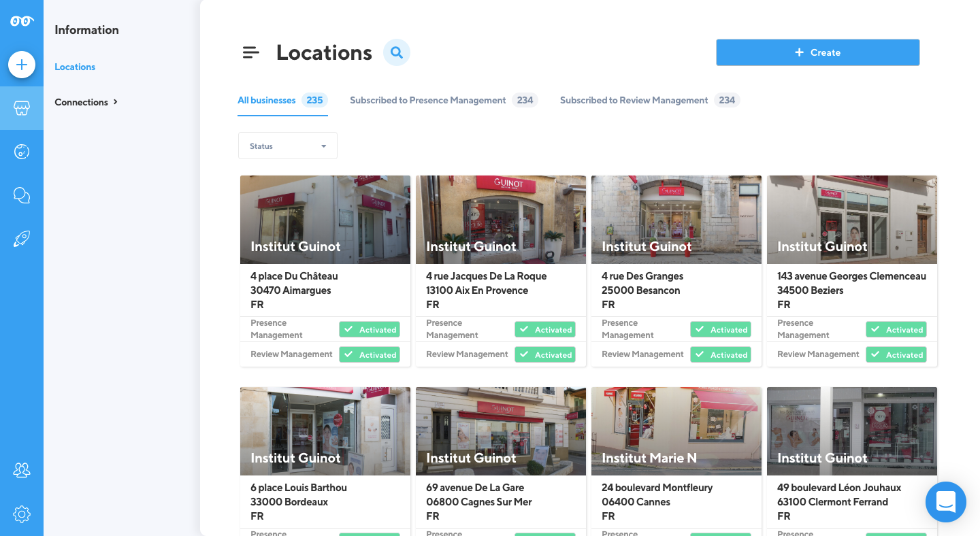Click Review Management Activated badge for Besancon

click(721, 354)
